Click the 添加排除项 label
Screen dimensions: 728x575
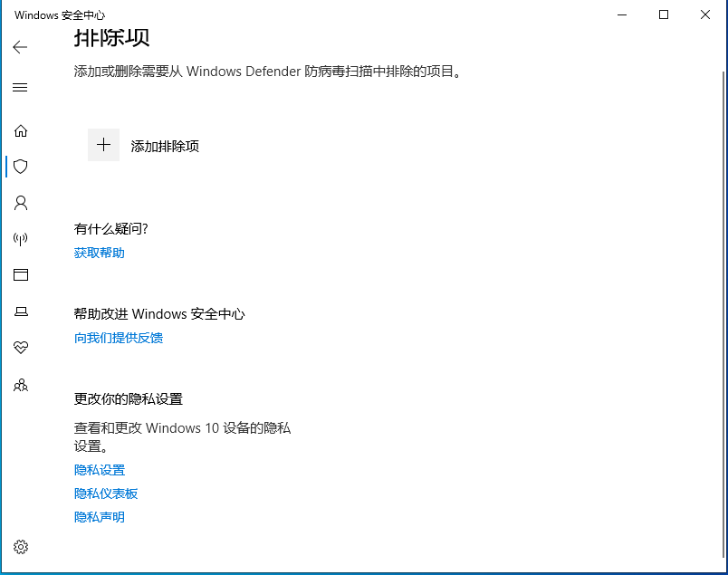(x=165, y=147)
